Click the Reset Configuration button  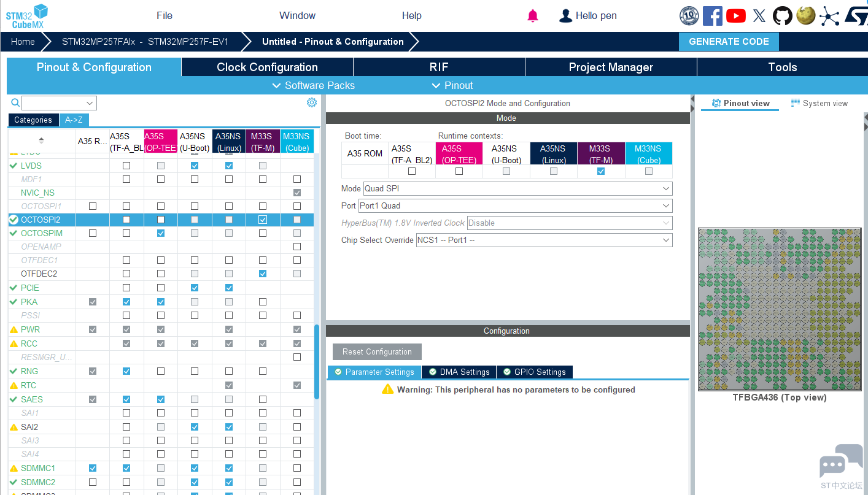(x=377, y=352)
